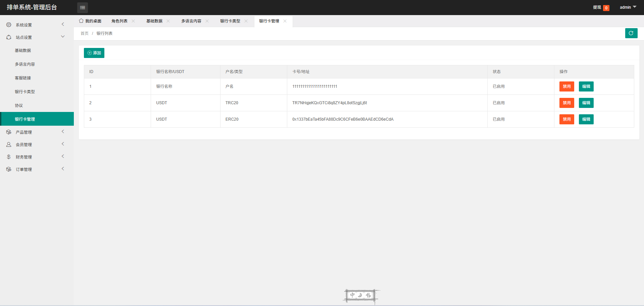Click the 提现 notification badge
Screen dimensions: 644x306
pos(606,8)
